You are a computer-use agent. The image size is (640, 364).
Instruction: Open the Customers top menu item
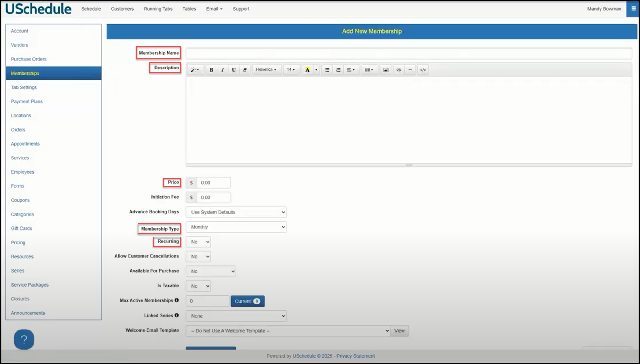click(x=122, y=9)
